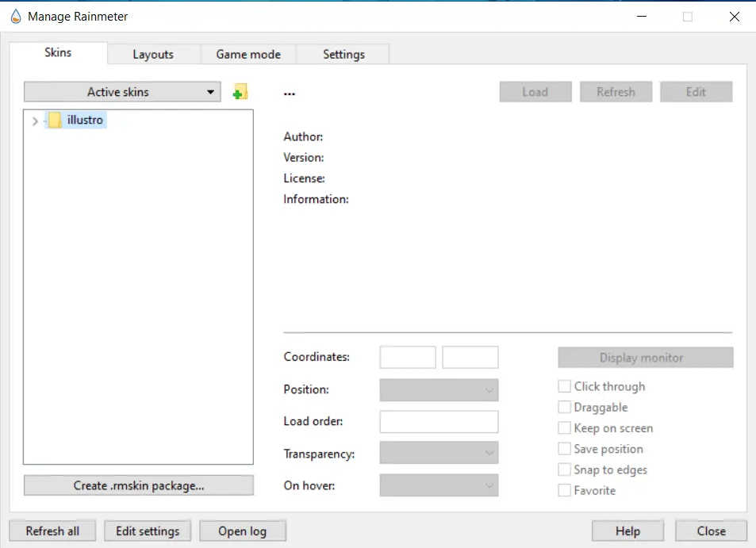Click the Load order input field

pos(439,422)
